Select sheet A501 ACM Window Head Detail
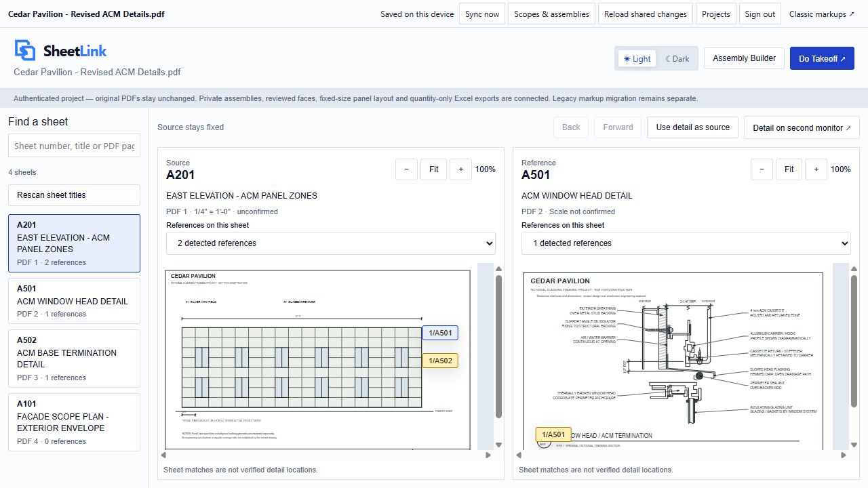Image resolution: width=868 pixels, height=488 pixels. [x=74, y=301]
